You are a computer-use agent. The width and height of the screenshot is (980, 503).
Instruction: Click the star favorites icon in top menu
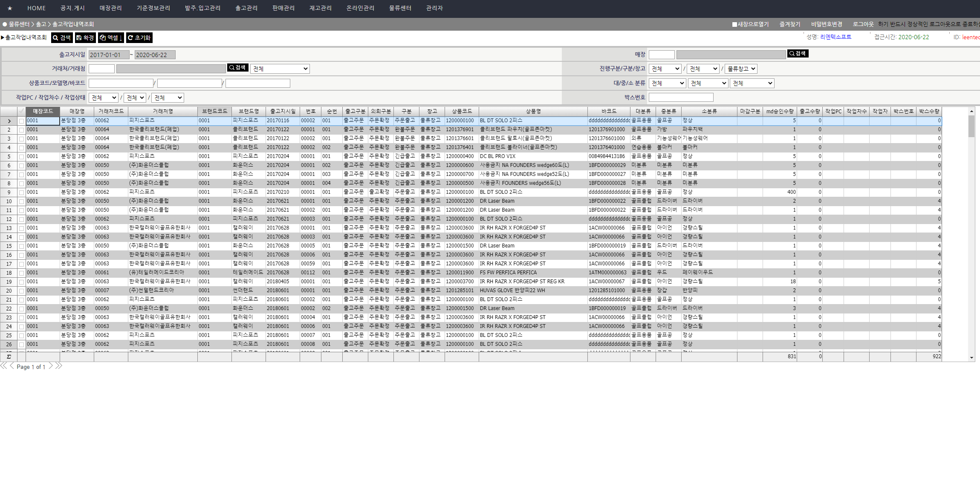[10, 8]
